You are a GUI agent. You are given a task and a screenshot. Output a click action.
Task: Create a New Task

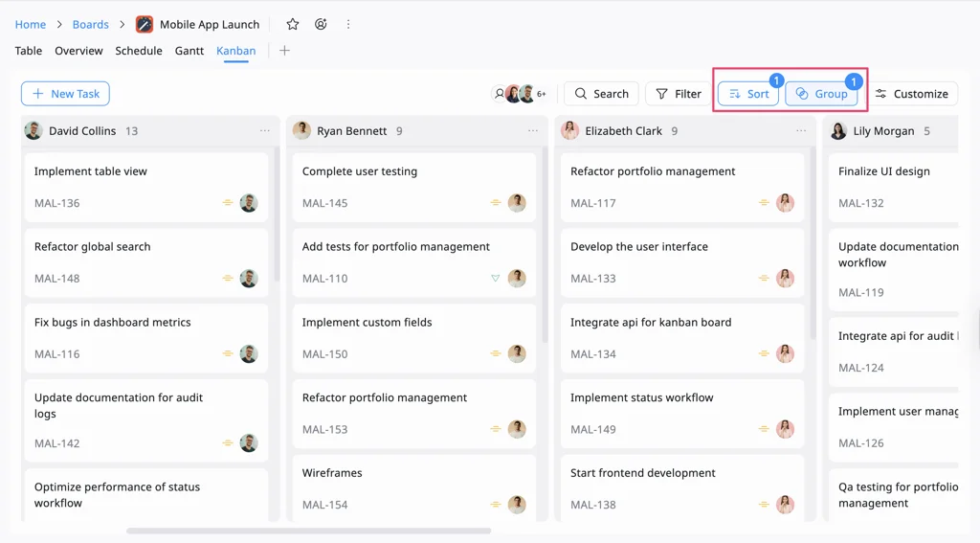66,94
